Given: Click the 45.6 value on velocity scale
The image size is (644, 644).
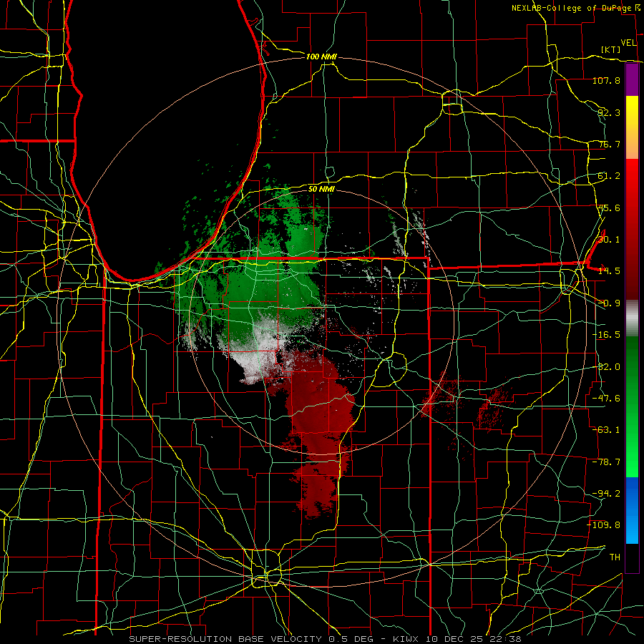Looking at the screenshot, I should point(609,208).
